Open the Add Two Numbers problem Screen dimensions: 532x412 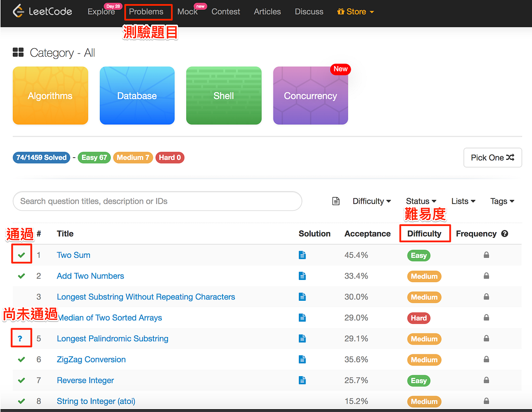tap(90, 276)
